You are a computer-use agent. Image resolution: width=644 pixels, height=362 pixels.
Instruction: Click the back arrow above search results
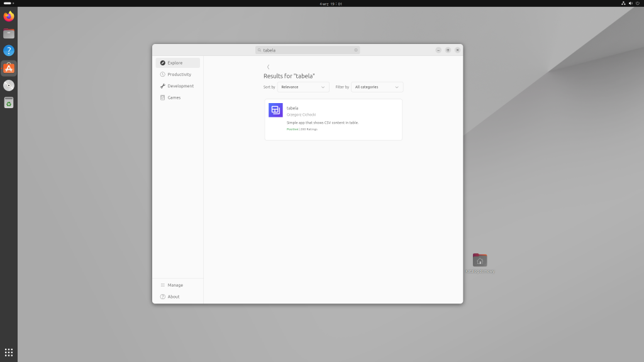point(268,67)
